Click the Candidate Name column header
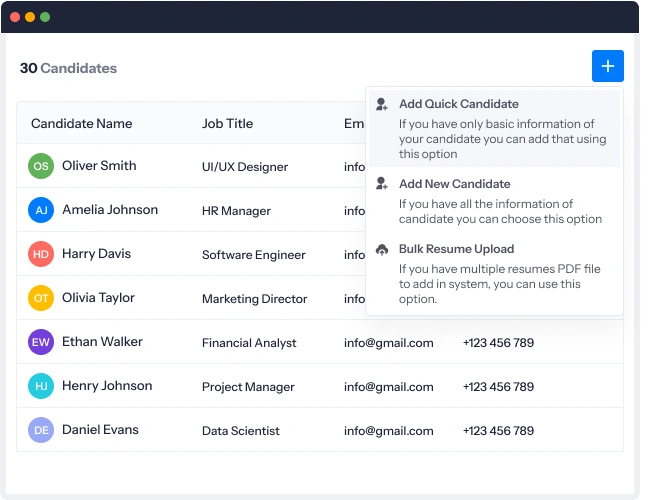 pos(82,123)
